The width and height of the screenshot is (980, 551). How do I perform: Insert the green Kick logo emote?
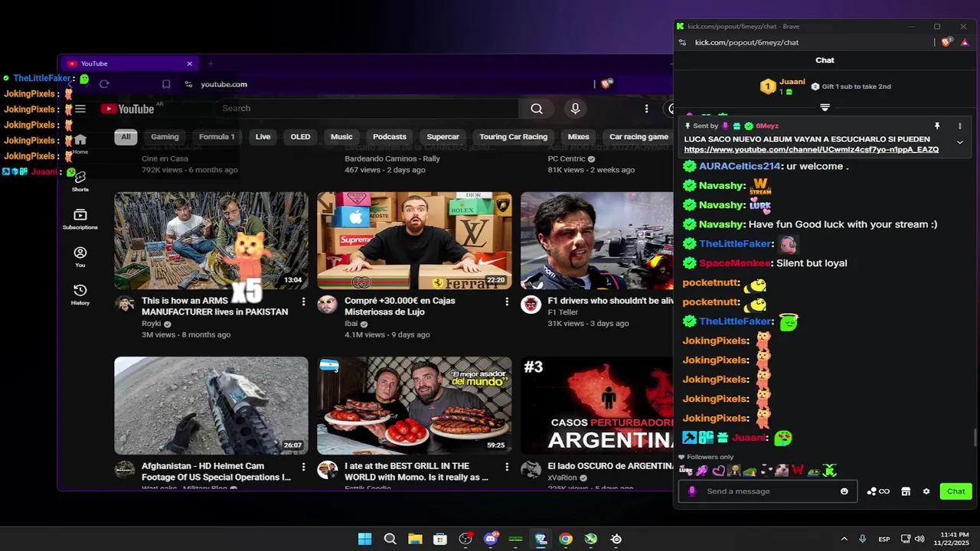pyautogui.click(x=830, y=471)
